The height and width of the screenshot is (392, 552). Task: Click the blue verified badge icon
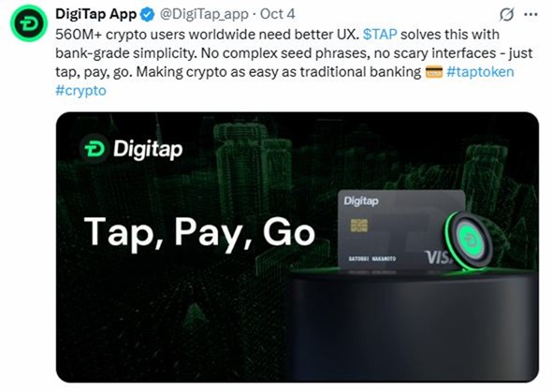pyautogui.click(x=148, y=14)
